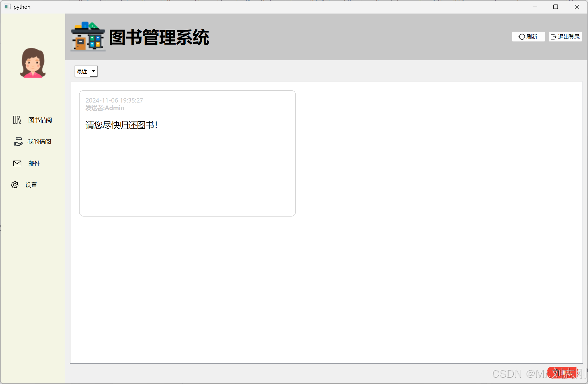
Task: Open the 图书借阅 menu item
Action: click(40, 120)
